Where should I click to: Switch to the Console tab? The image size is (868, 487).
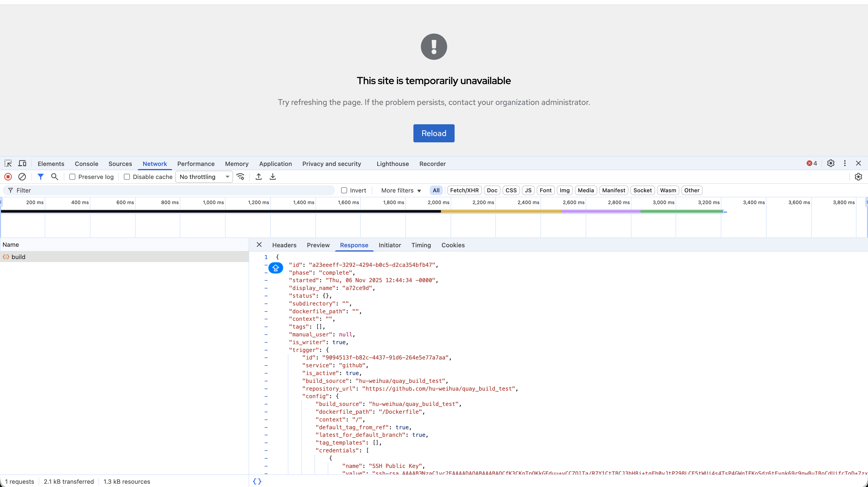87,164
